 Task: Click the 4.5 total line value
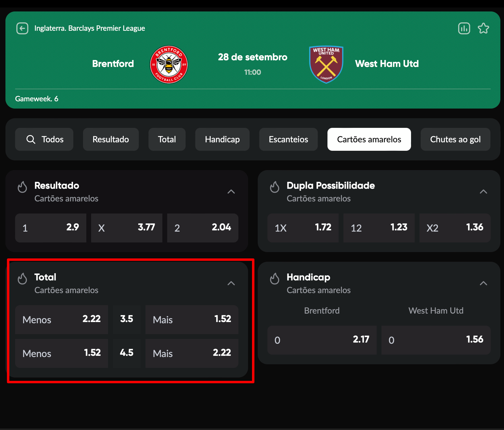pos(127,353)
